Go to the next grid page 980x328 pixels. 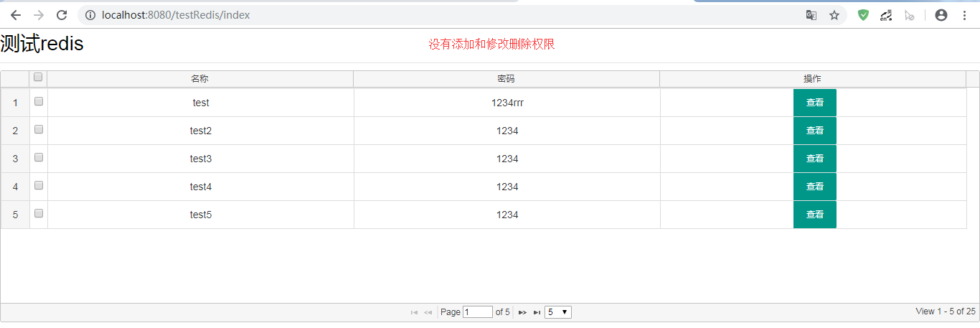tap(523, 312)
